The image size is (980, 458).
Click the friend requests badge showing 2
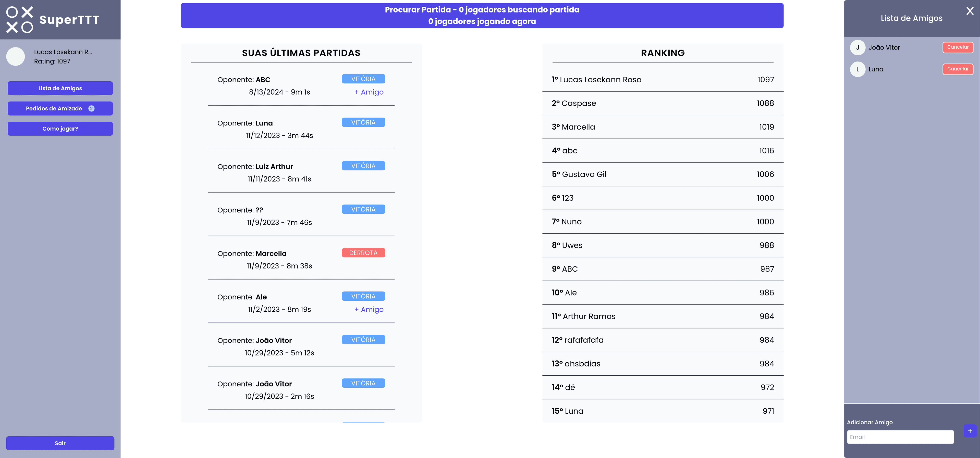coord(91,108)
